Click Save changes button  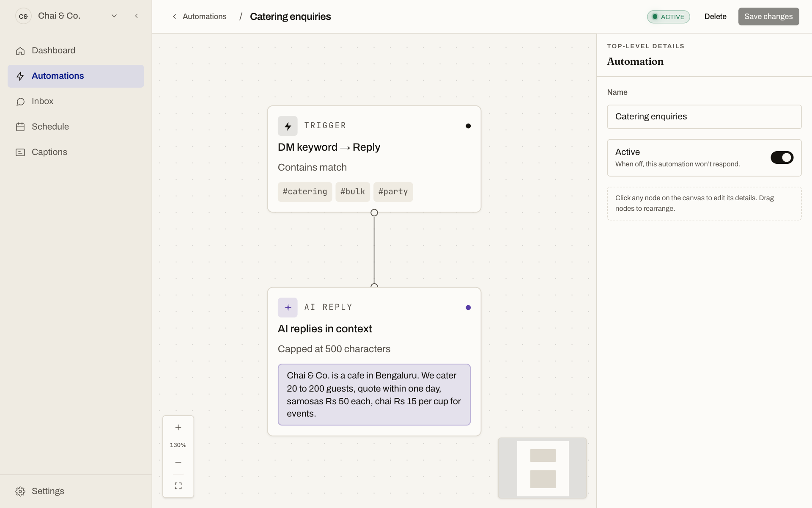coord(768,17)
